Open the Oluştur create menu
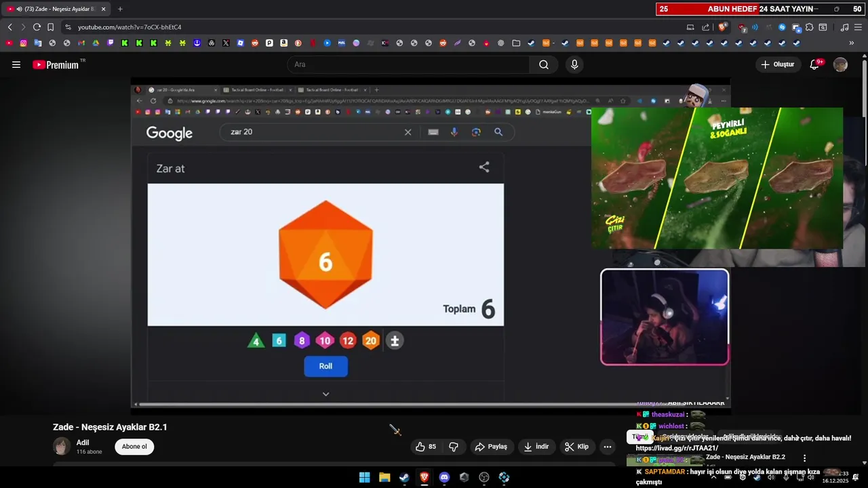This screenshot has width=868, height=488. click(777, 64)
